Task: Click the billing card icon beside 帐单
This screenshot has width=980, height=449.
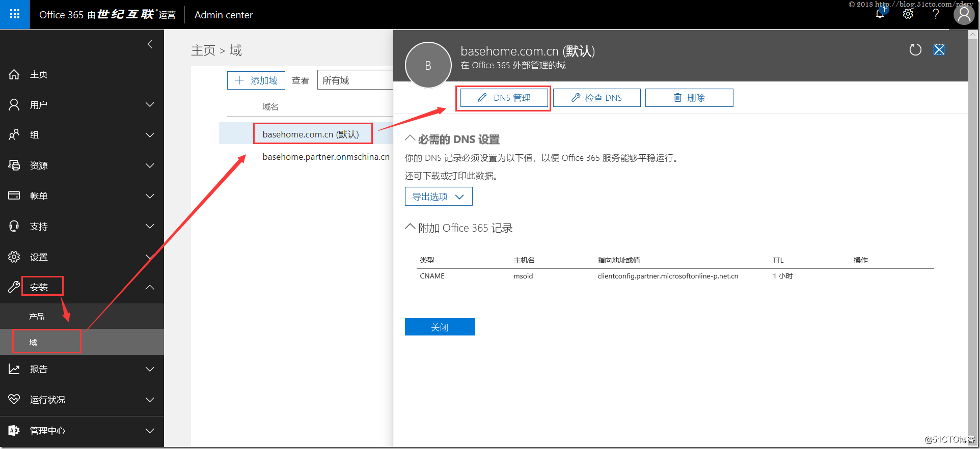Action: (x=14, y=195)
